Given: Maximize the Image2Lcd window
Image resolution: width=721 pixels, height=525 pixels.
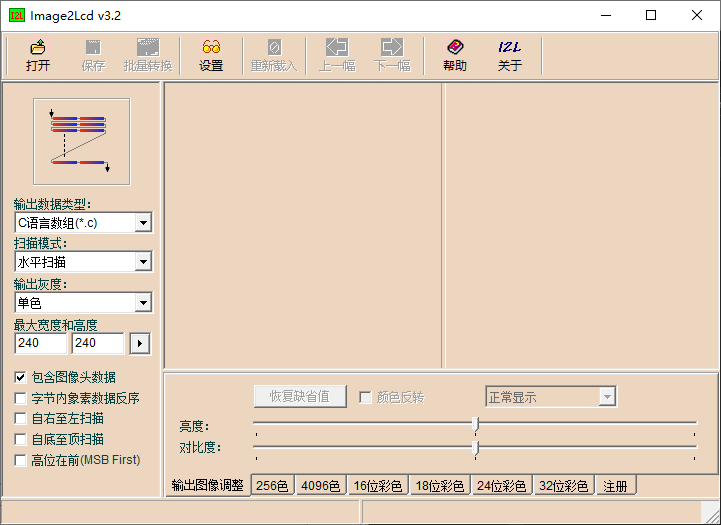Looking at the screenshot, I should [651, 15].
